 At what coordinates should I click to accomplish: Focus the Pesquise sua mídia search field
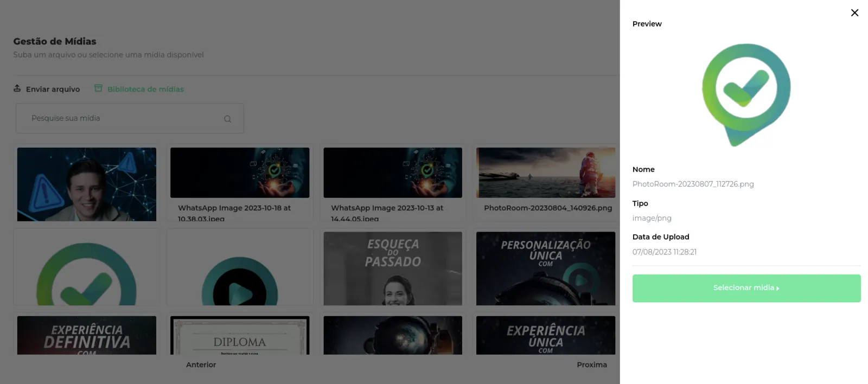click(130, 118)
